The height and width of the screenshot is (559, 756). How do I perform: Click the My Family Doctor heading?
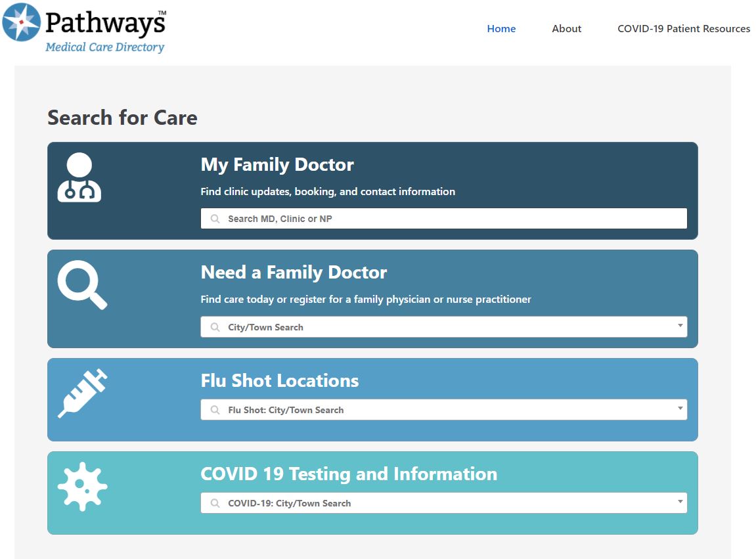pos(277,165)
